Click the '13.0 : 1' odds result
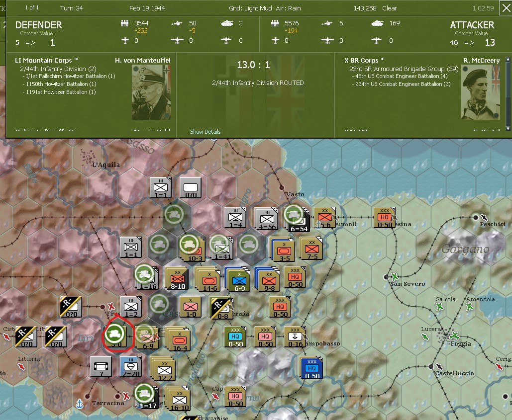 click(253, 65)
